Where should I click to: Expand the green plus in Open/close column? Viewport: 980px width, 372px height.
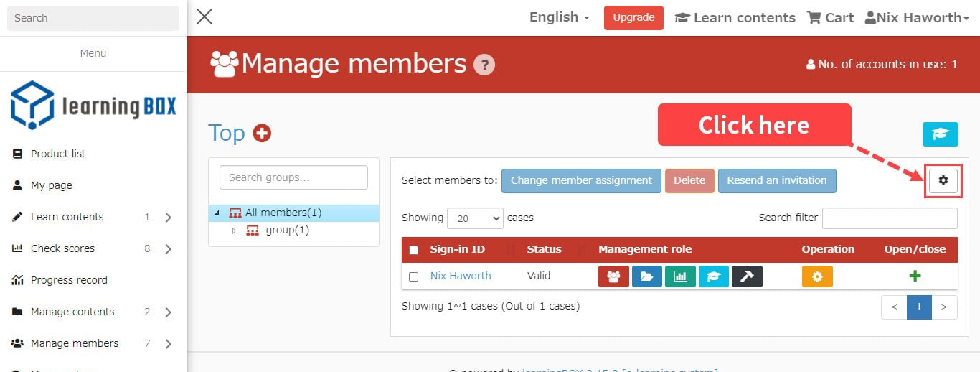tap(915, 276)
